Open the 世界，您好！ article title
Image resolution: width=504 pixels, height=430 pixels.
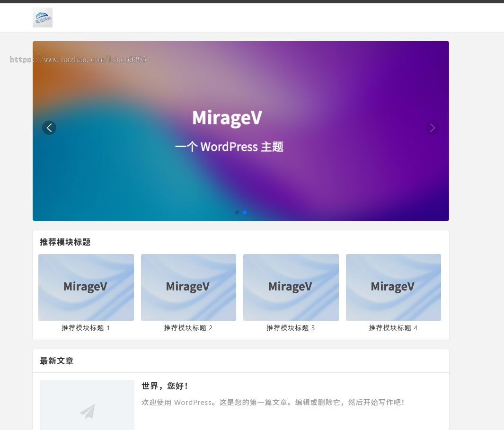point(165,386)
